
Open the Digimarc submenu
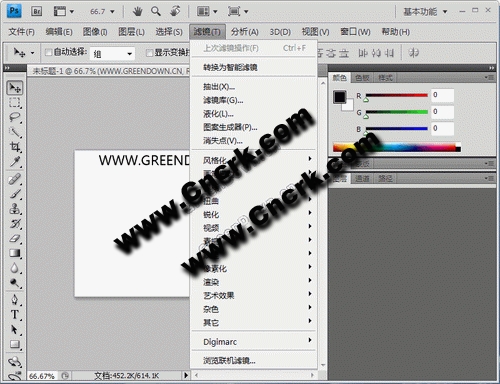click(253, 342)
